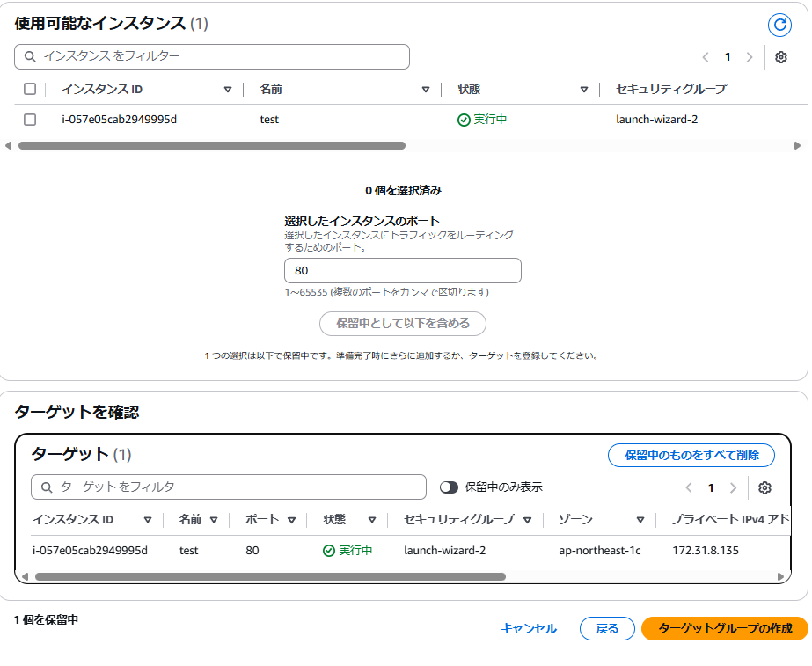Click セキュリティグループ header in available instances
Image resolution: width=812 pixels, height=666 pixels.
[671, 89]
